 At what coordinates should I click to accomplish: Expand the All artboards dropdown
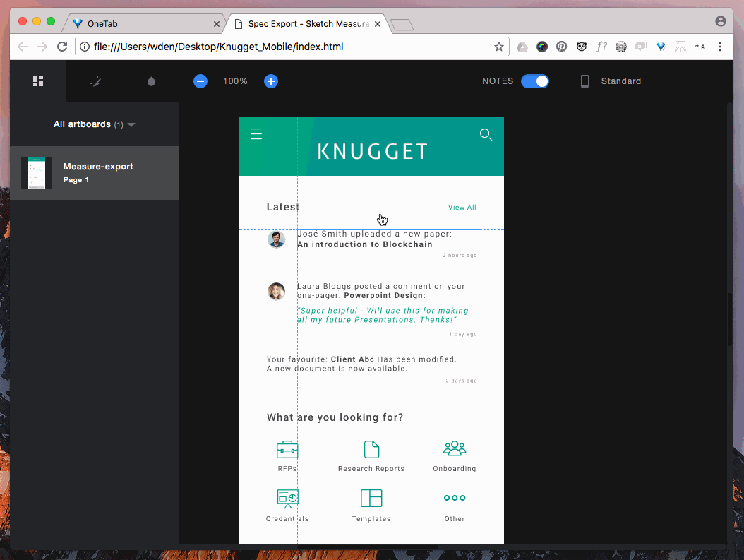click(131, 124)
